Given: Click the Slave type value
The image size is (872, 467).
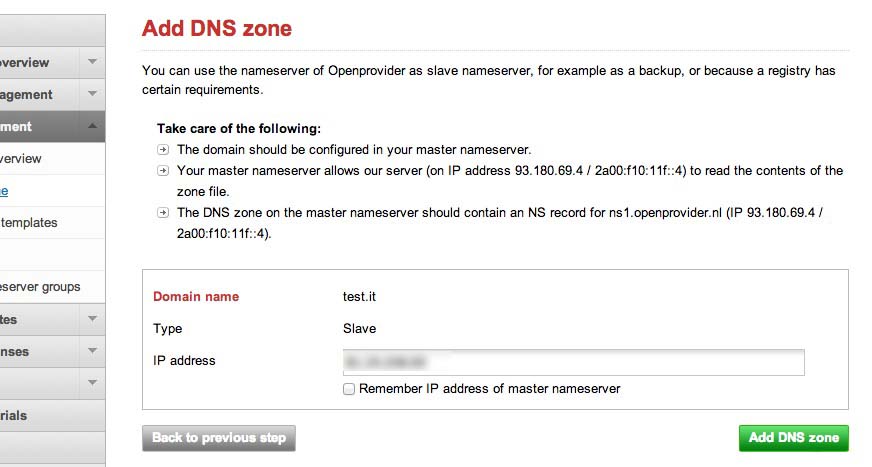Looking at the screenshot, I should point(360,329).
